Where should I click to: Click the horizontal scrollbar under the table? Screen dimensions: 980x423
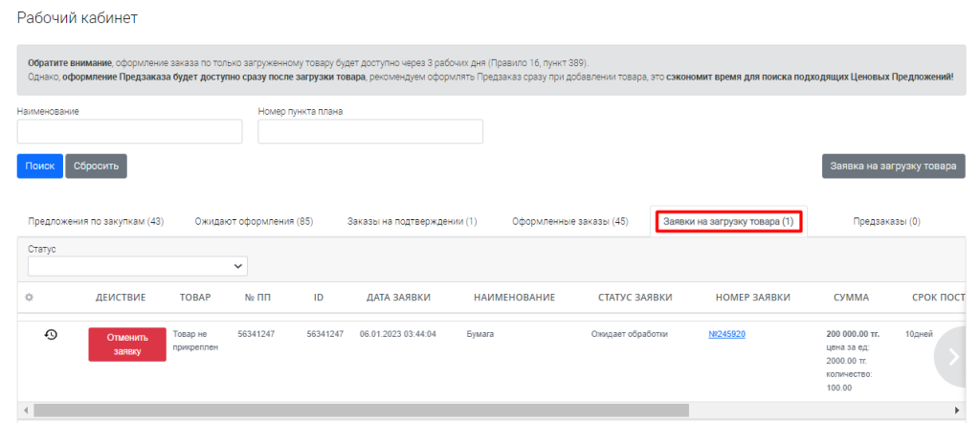[x=360, y=410]
